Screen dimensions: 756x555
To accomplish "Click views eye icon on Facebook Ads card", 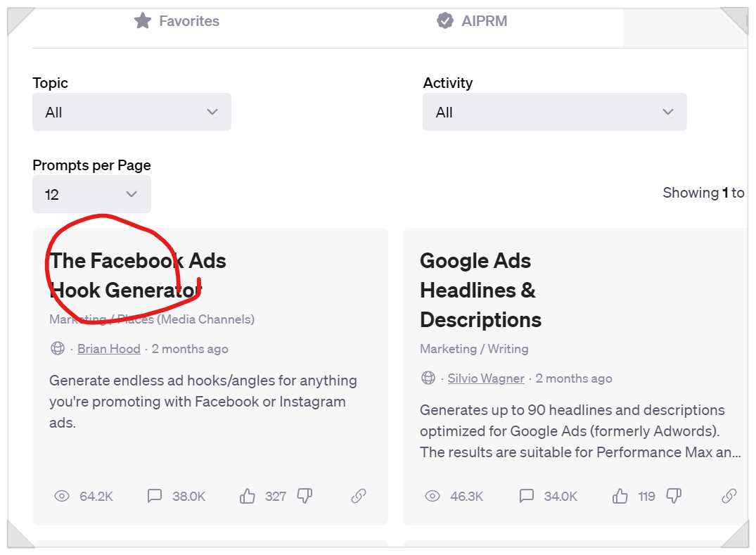I will (x=62, y=496).
